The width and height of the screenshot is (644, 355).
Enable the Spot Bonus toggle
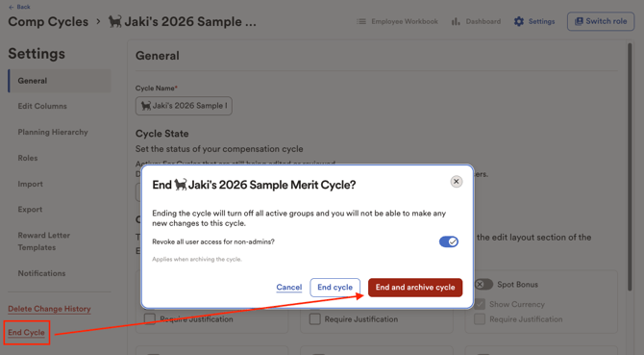tap(483, 285)
